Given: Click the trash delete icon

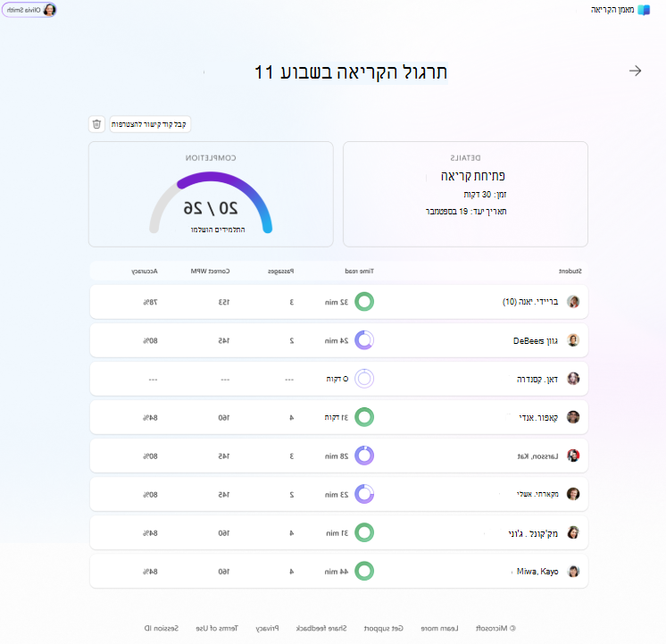Looking at the screenshot, I should click(96, 124).
